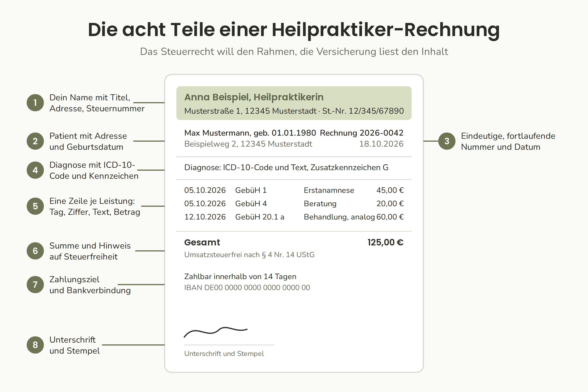Click the numbered circle 4 badge
The height and width of the screenshot is (392, 588).
[35, 170]
